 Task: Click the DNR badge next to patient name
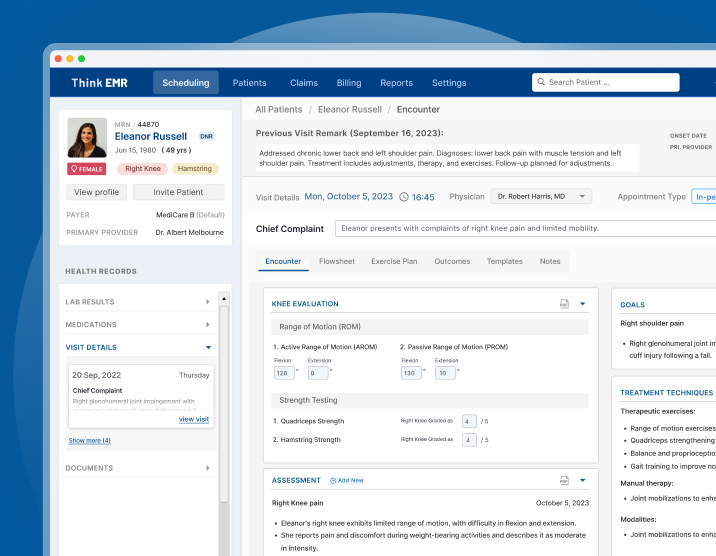[x=206, y=136]
